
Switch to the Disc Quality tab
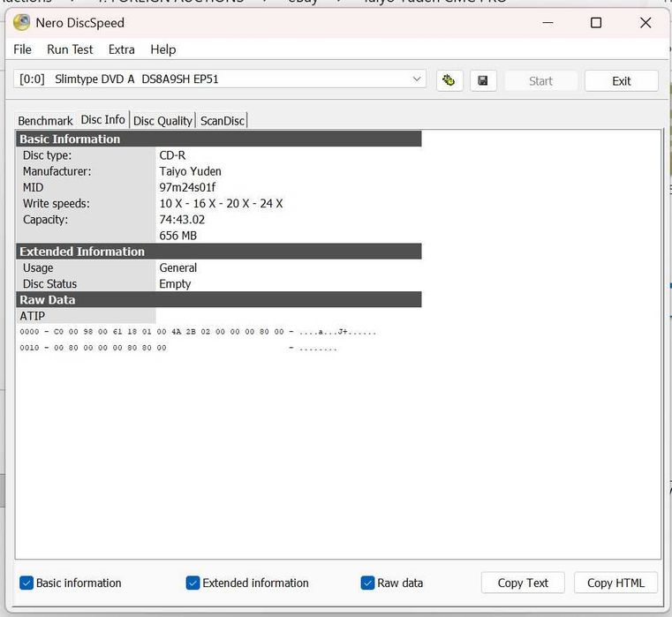coord(162,121)
